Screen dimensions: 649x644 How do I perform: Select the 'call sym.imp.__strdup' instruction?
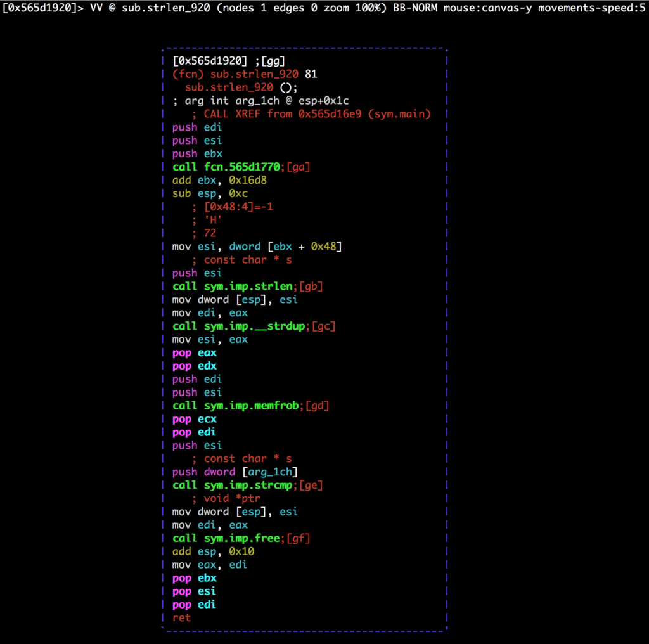coord(239,326)
